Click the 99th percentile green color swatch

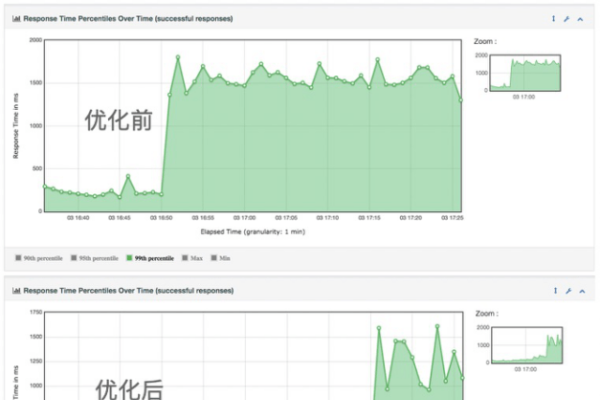[x=129, y=258]
